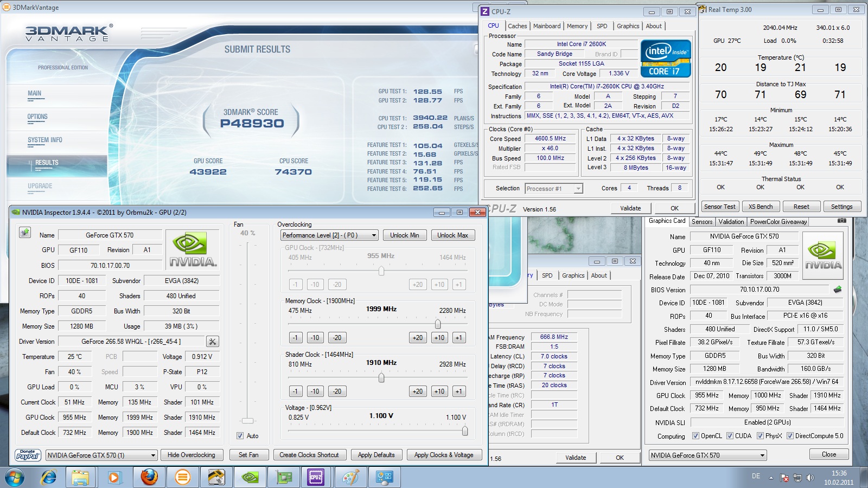Screen dimensions: 868x488
Task: Open the Processor #1 selection dropdown
Action: point(553,189)
